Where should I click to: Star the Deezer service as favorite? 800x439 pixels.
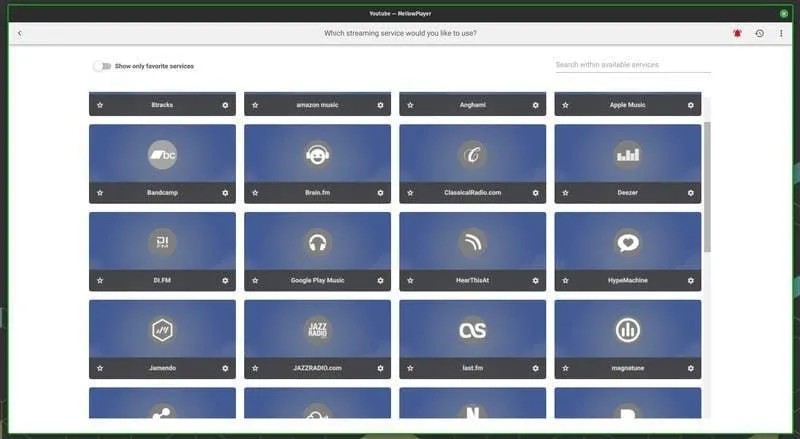(x=565, y=193)
